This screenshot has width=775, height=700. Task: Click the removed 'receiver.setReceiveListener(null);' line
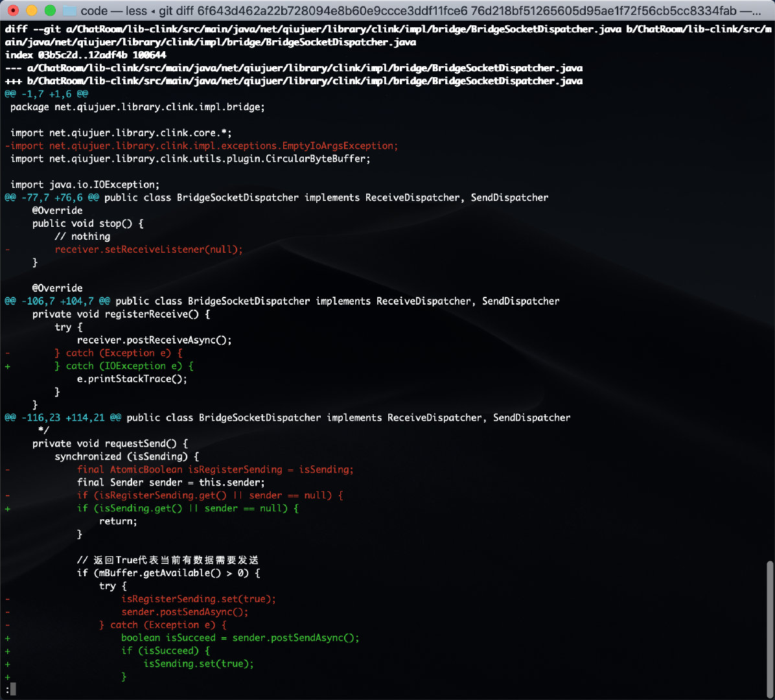tap(149, 249)
